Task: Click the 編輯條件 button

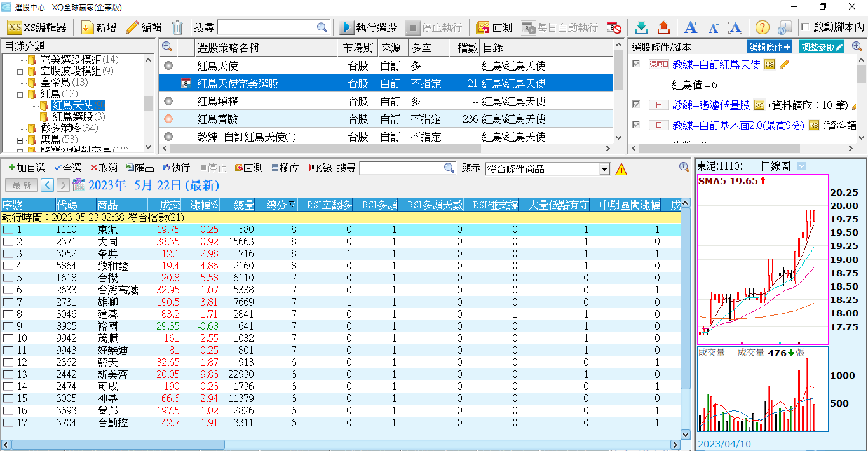Action: tap(770, 46)
